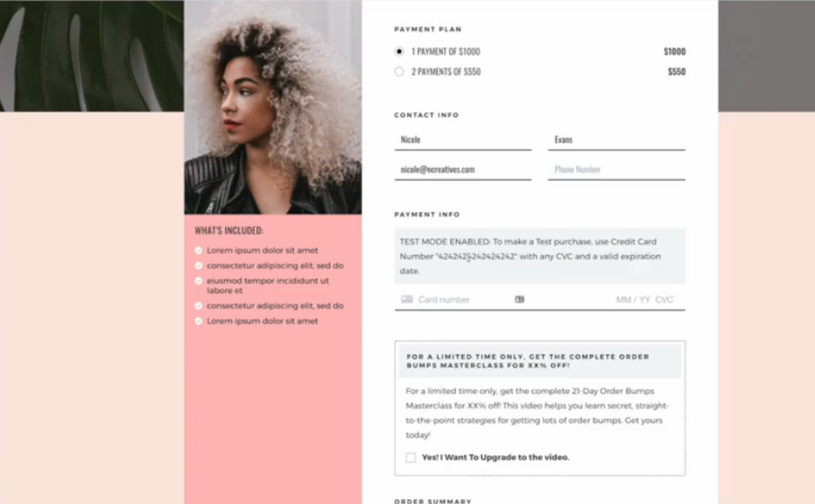Screen dimensions: 815x504
Task: Choose the 2 payments of $550 plan
Action: click(399, 72)
